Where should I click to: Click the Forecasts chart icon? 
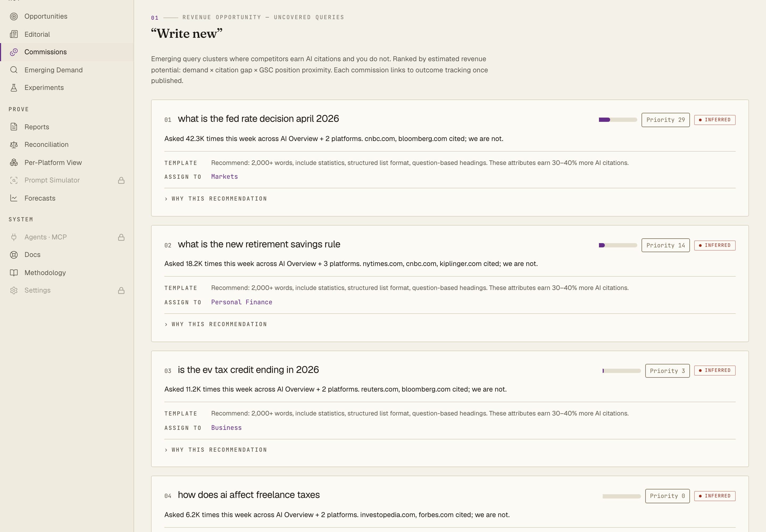pyautogui.click(x=14, y=198)
